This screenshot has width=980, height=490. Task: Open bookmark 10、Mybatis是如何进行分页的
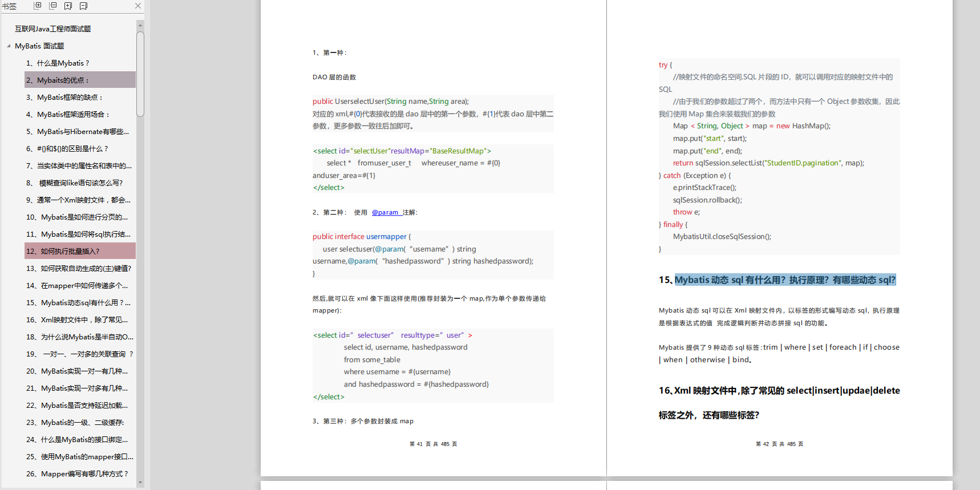(77, 217)
